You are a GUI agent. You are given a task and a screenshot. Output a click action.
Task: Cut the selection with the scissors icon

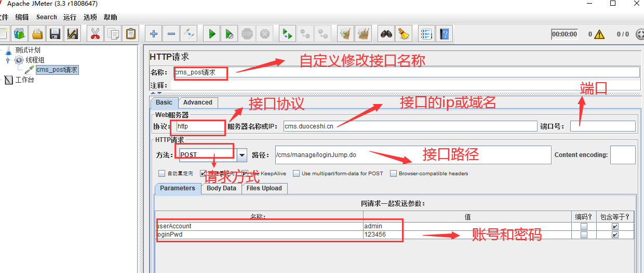95,34
